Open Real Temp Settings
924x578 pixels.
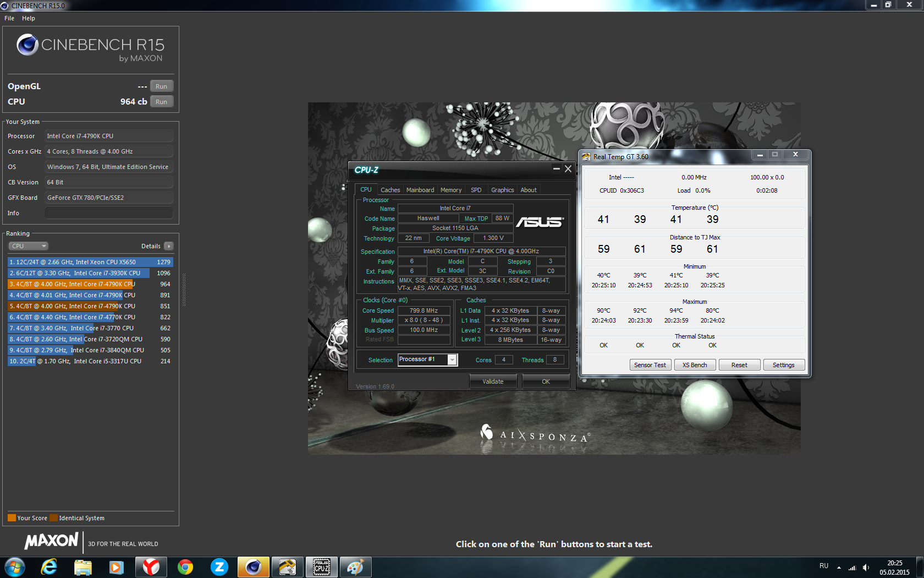click(784, 365)
